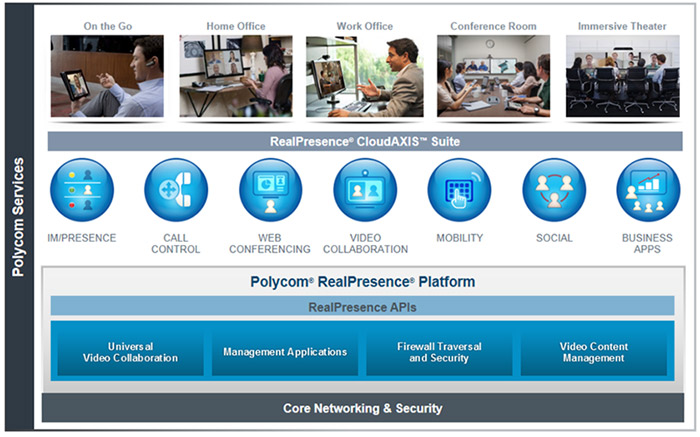Click the IM/Presence circular icon
700x437 pixels.
click(81, 190)
